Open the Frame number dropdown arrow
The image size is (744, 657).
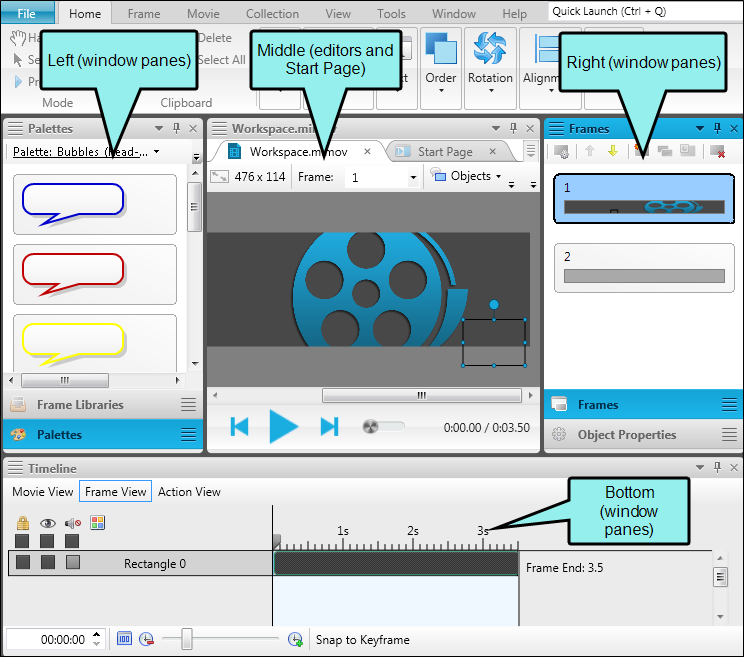point(413,177)
